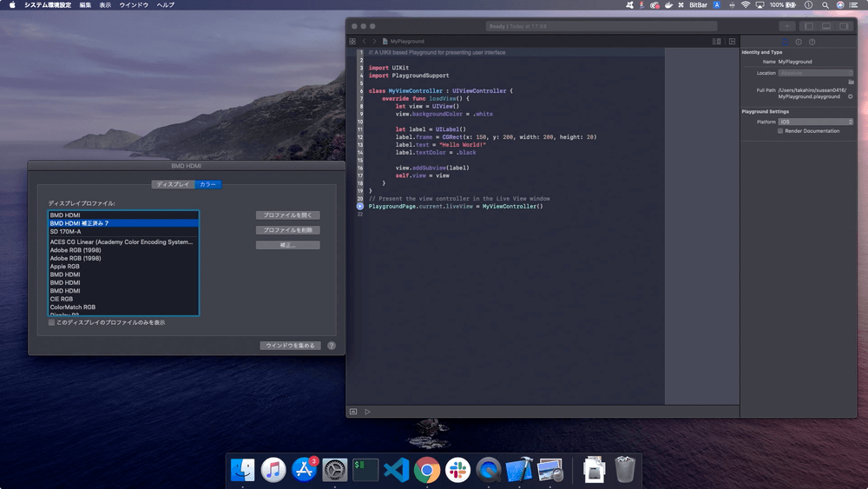
Task: Toggle the debug area in Xcode toolbar
Action: pos(825,27)
